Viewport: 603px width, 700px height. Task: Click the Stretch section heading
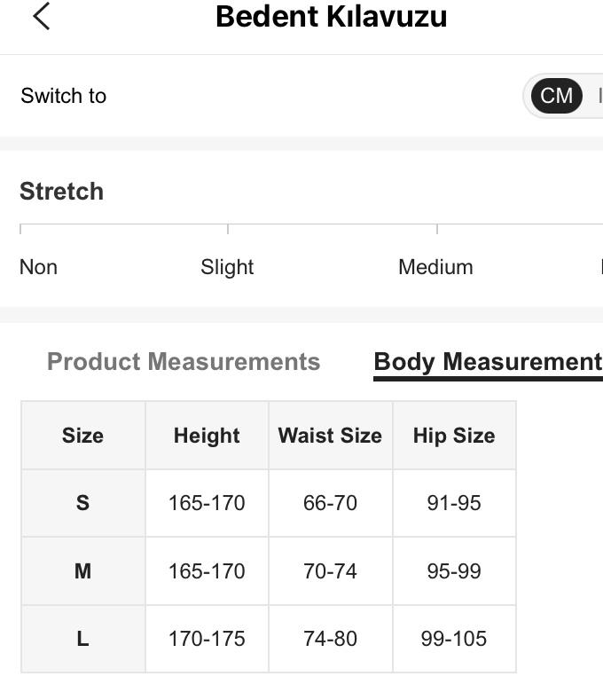click(x=61, y=192)
